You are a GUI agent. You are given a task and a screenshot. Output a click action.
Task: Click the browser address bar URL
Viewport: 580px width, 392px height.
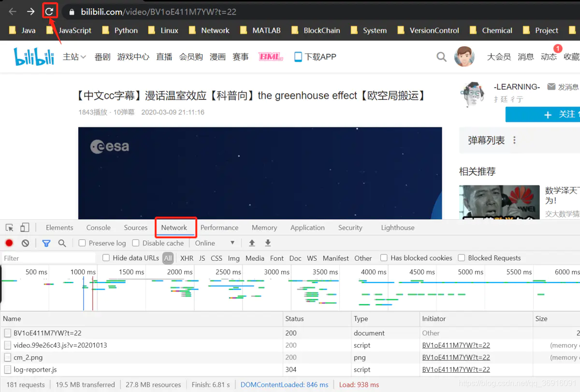(158, 12)
